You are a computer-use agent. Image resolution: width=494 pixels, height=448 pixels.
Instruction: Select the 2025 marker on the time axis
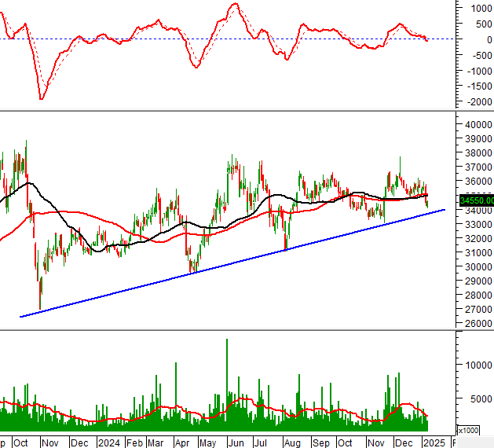coord(434,443)
